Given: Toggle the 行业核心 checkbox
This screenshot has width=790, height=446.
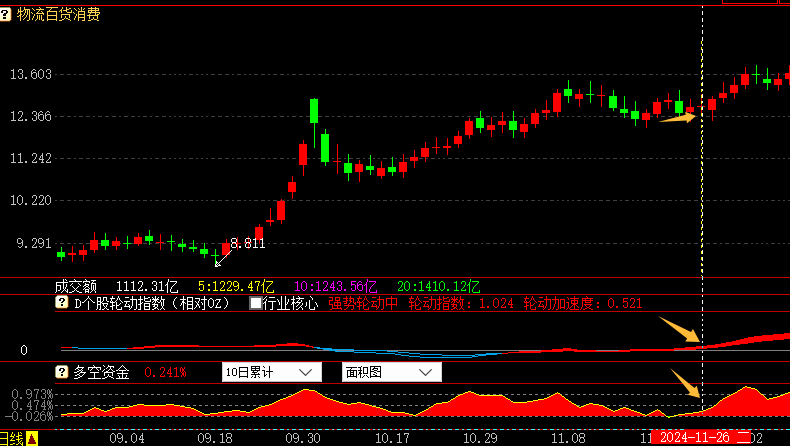Looking at the screenshot, I should click(x=256, y=303).
